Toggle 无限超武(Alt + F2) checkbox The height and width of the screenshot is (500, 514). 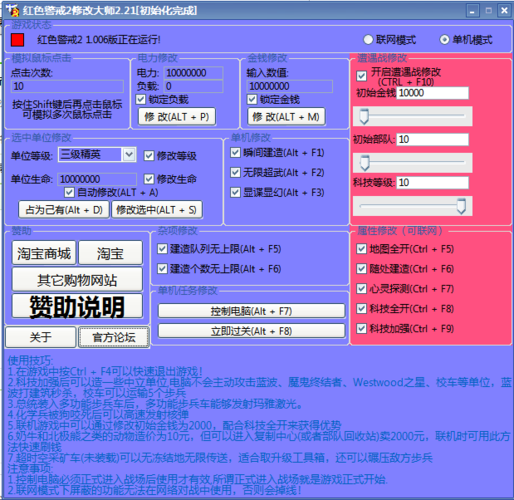tap(235, 172)
